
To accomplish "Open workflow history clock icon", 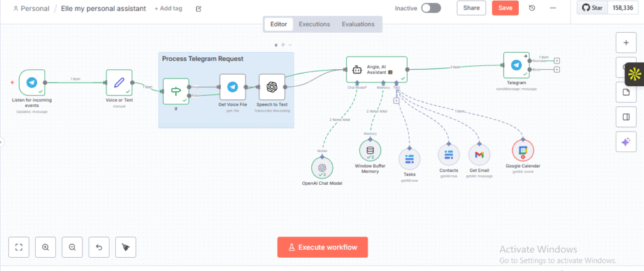I will click(x=532, y=8).
